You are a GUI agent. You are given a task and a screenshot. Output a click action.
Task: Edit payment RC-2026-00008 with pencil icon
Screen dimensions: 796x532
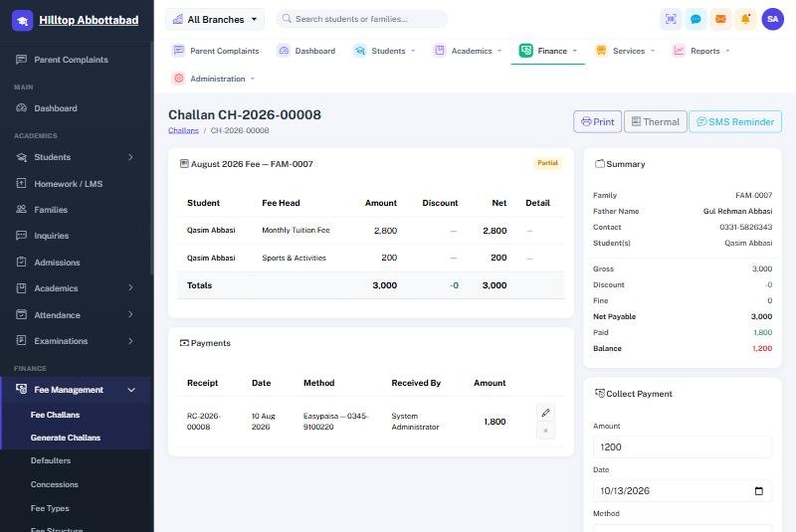545,413
